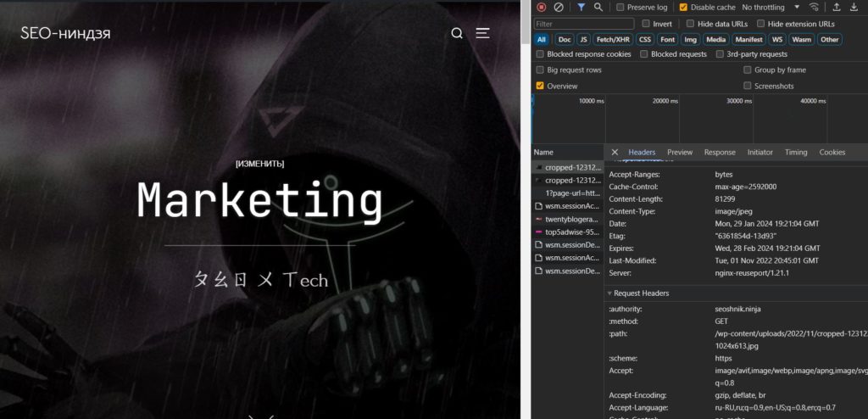Viewport: 868px width, 419px height.
Task: Click the Marketing heading
Action: click(259, 201)
